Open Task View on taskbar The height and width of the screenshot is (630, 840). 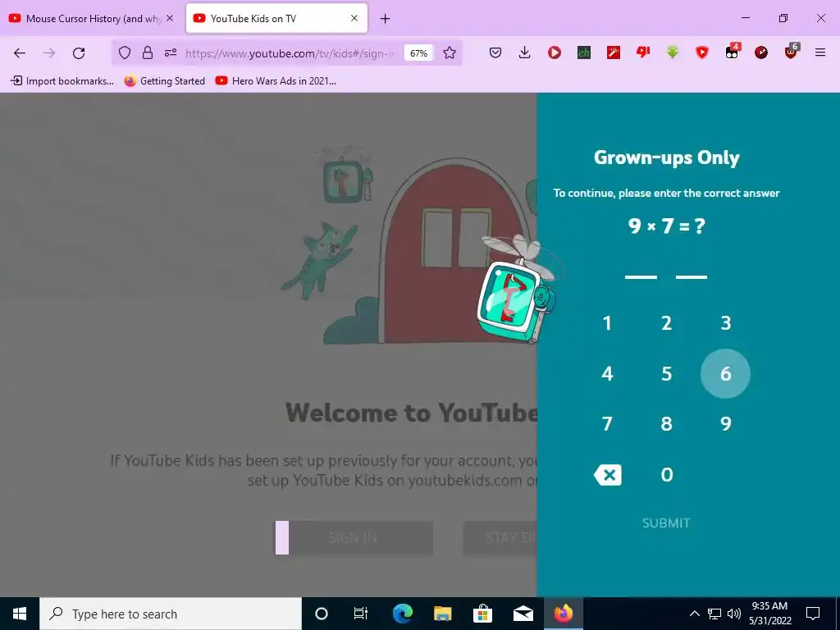[361, 614]
